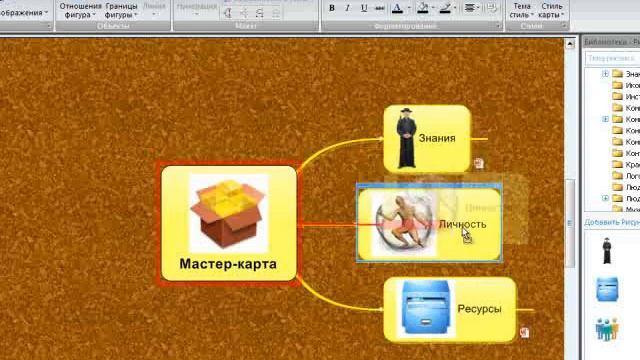The width and height of the screenshot is (640, 360).
Task: Select the Ико… folder in library tree
Action: (x=626, y=85)
